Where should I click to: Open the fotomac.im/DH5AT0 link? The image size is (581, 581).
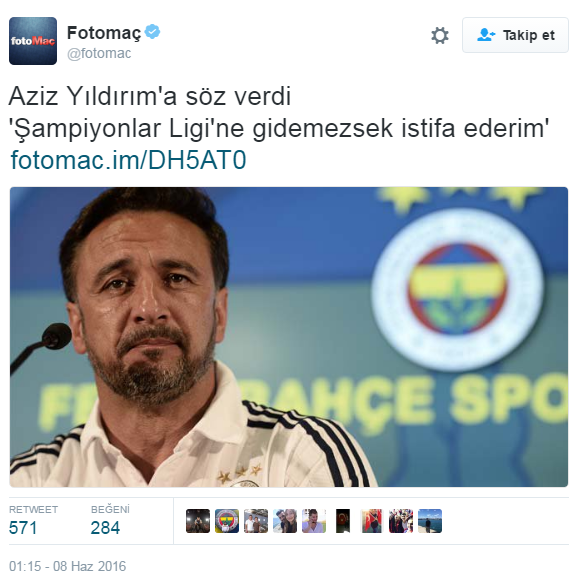coord(128,160)
